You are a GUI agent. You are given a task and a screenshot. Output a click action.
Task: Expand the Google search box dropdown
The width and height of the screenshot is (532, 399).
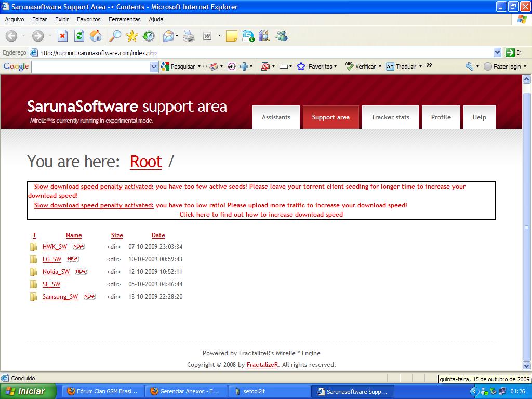154,66
